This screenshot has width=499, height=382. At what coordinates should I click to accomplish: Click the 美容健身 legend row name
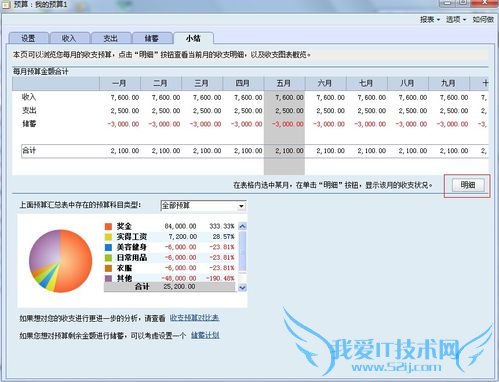point(132,247)
